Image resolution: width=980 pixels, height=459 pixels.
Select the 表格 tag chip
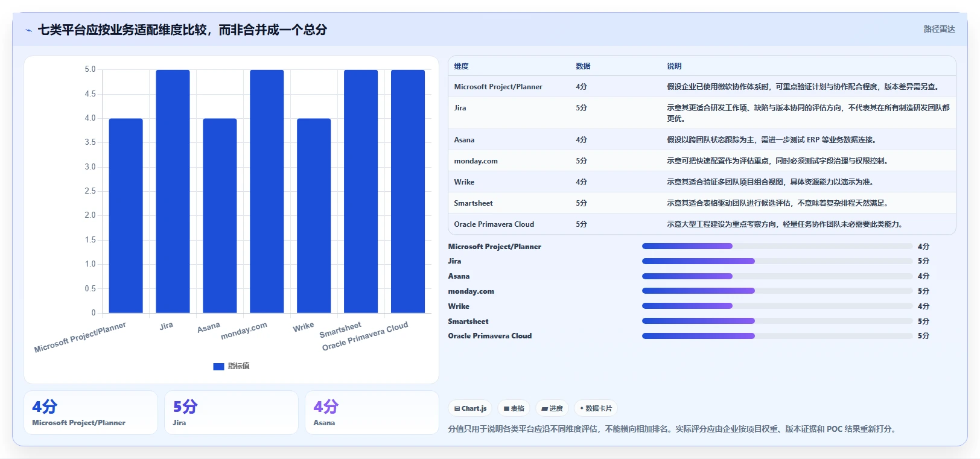click(x=514, y=408)
